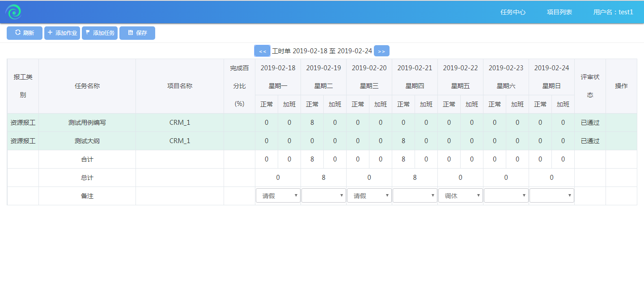Select the 测试用例编写 task row name

point(87,123)
